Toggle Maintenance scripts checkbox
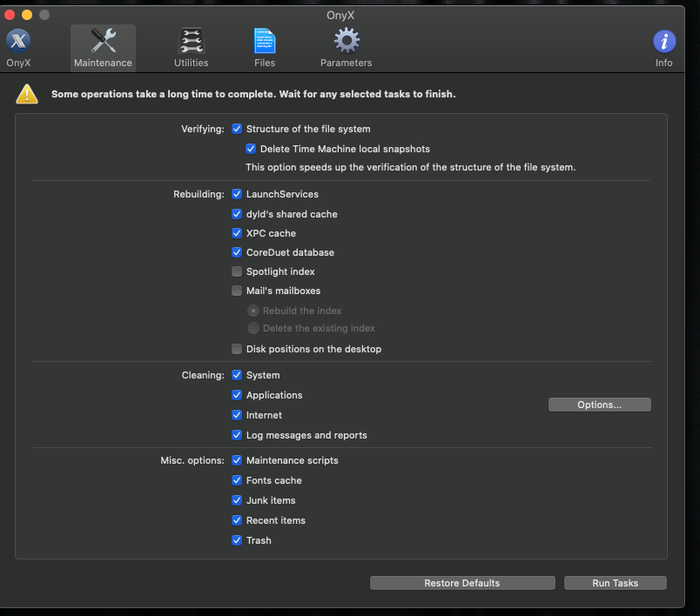The image size is (700, 616). pos(237,460)
